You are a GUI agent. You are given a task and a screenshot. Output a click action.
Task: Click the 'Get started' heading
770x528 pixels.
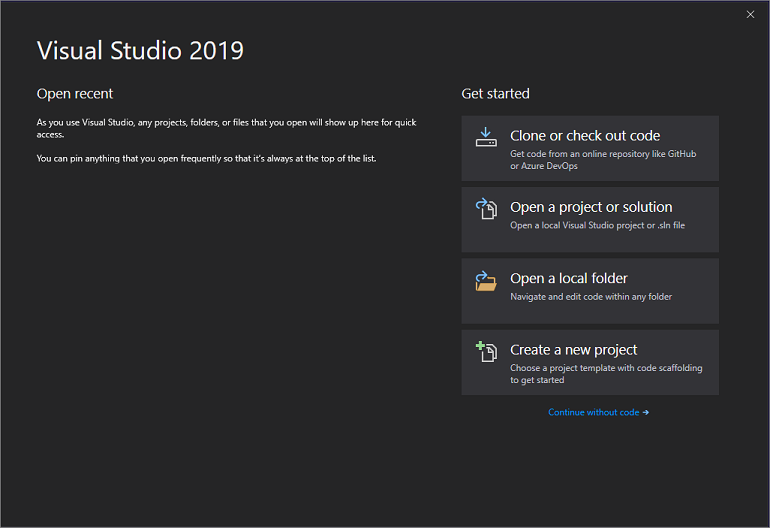point(495,94)
